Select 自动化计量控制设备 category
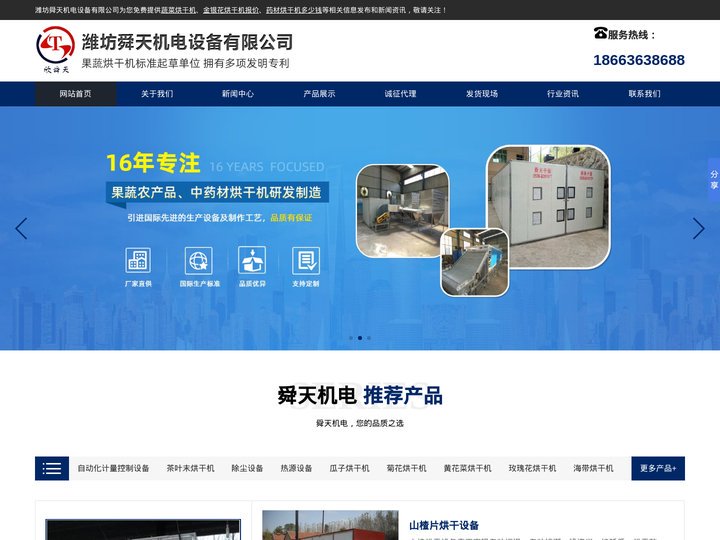The image size is (720, 540). pyautogui.click(x=113, y=468)
